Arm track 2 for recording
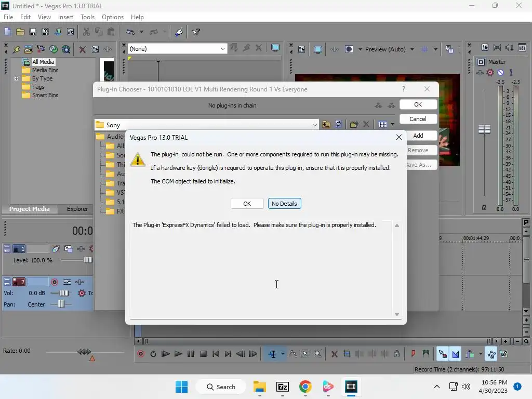 [x=54, y=282]
